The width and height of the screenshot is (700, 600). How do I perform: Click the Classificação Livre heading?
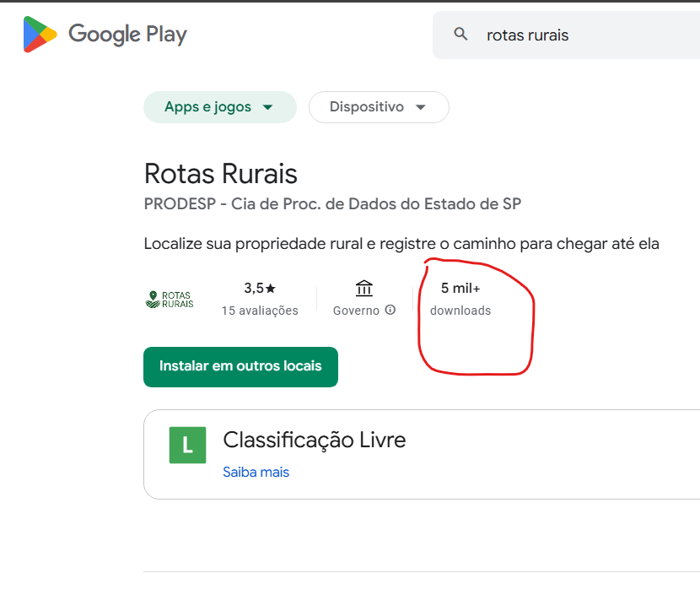pyautogui.click(x=315, y=440)
